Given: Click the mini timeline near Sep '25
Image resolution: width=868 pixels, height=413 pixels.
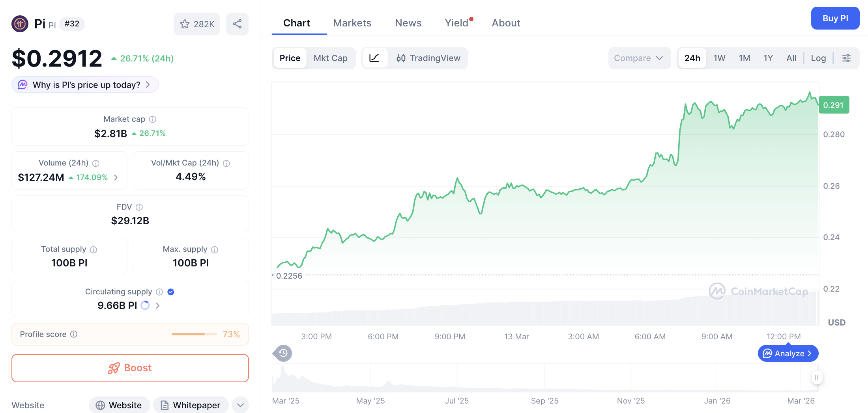Looking at the screenshot, I should click(x=544, y=376).
